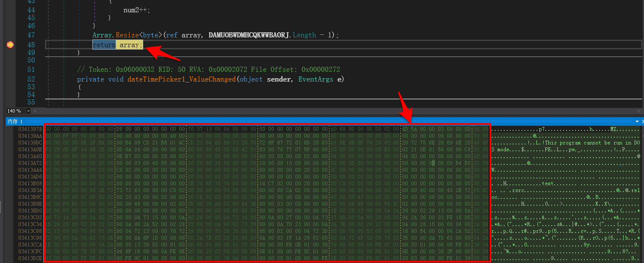
Task: Click memory address 03413B08
Action: [30, 184]
